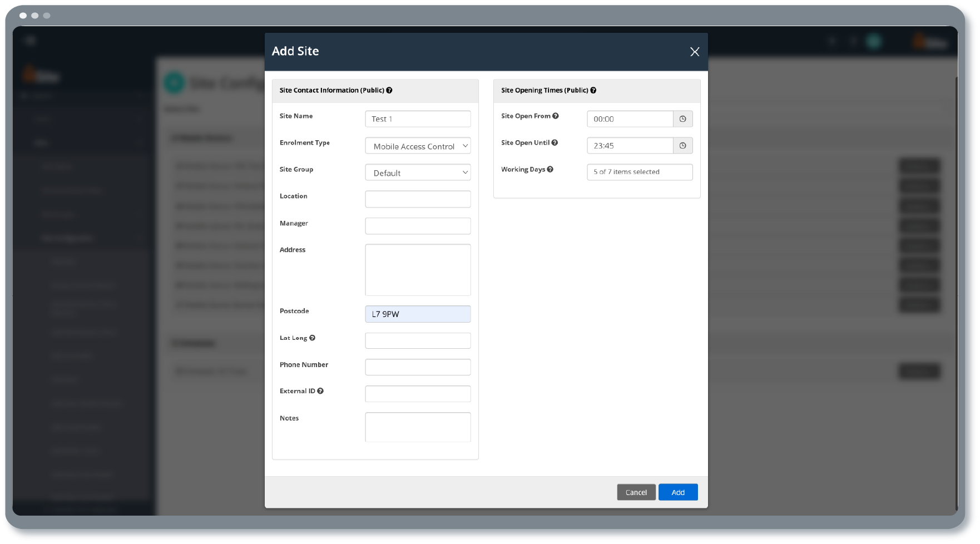Screen dimensions: 980x544
Task: Open the Enrolment Type dropdown
Action: click(x=418, y=146)
